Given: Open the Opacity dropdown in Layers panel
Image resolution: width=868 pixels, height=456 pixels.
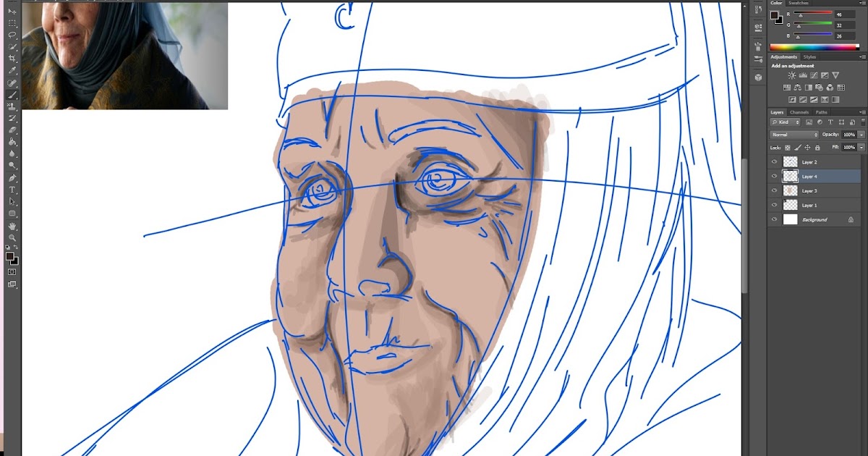Looking at the screenshot, I should point(861,135).
